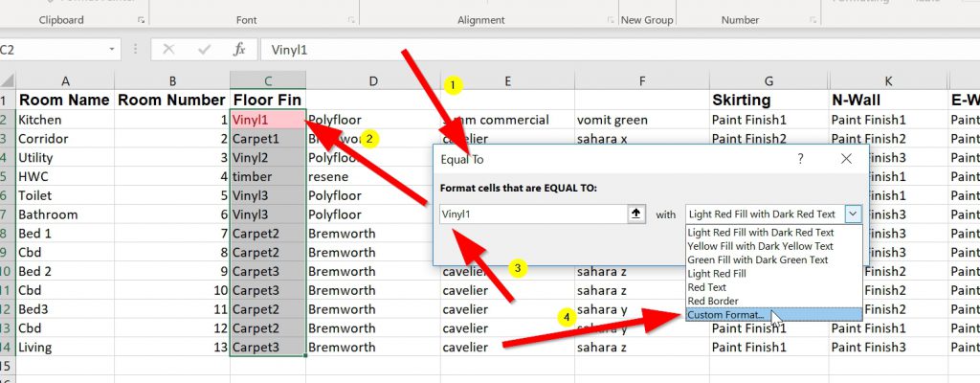Click the Kitchen cell in Room Name column

click(65, 121)
